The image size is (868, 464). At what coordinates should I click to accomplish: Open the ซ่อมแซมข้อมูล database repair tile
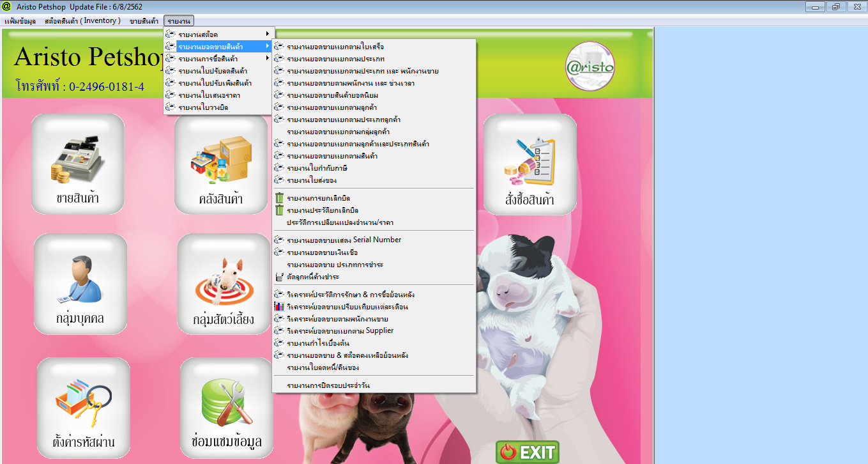226,407
